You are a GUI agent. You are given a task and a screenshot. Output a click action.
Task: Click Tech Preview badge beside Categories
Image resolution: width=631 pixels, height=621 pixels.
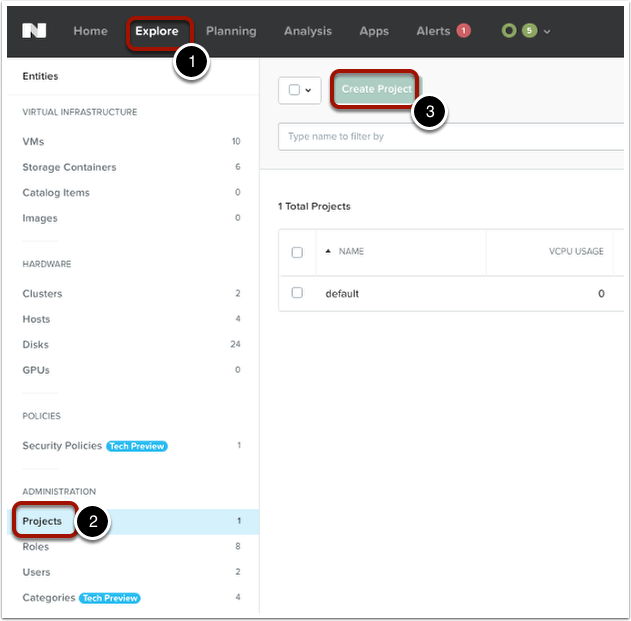[x=110, y=598]
